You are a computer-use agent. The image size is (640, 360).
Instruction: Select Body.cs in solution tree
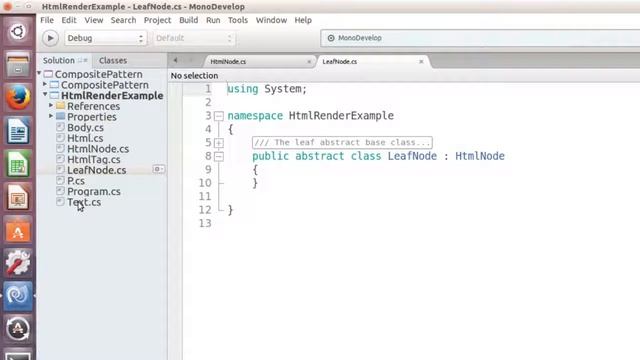[x=85, y=127]
